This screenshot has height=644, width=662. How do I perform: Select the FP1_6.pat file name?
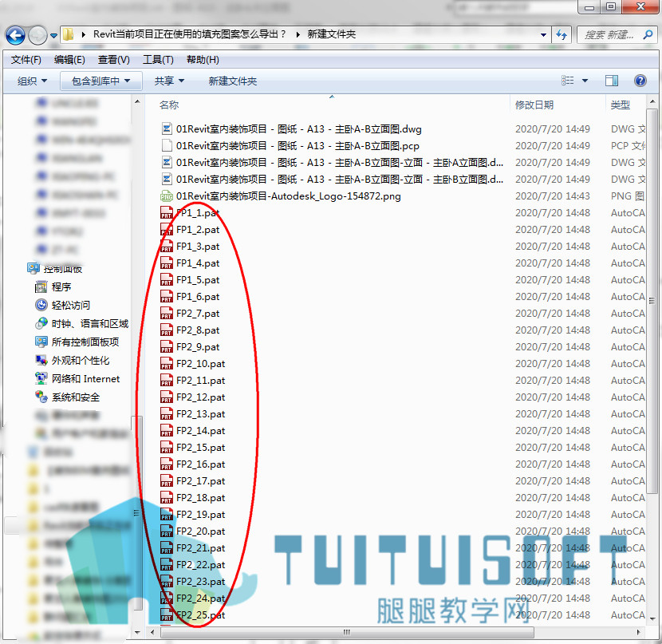198,296
